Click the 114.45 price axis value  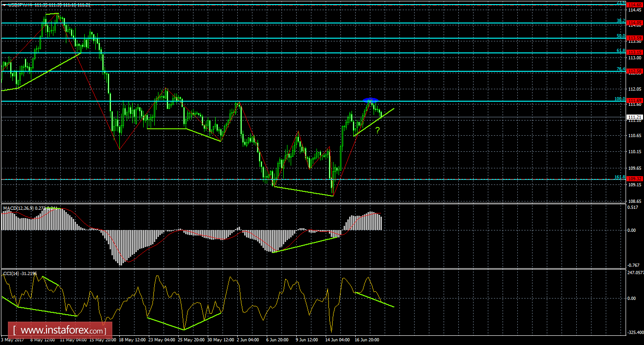(x=635, y=10)
